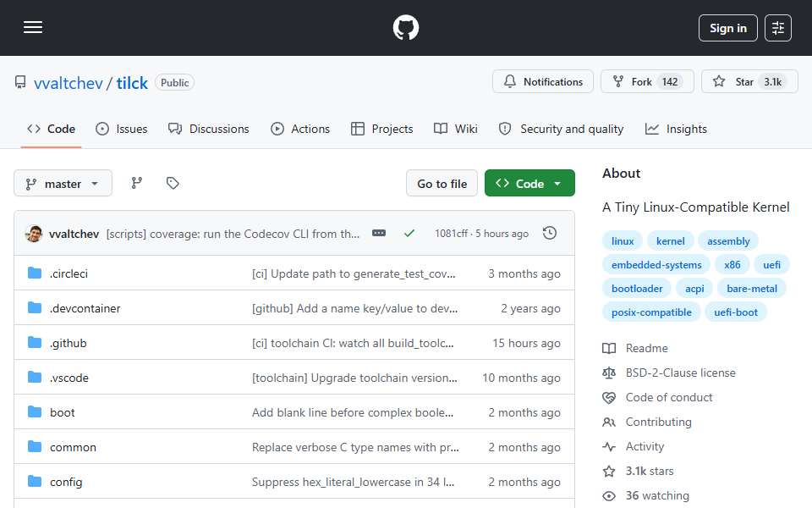Switch to the Issues tab

(122, 129)
